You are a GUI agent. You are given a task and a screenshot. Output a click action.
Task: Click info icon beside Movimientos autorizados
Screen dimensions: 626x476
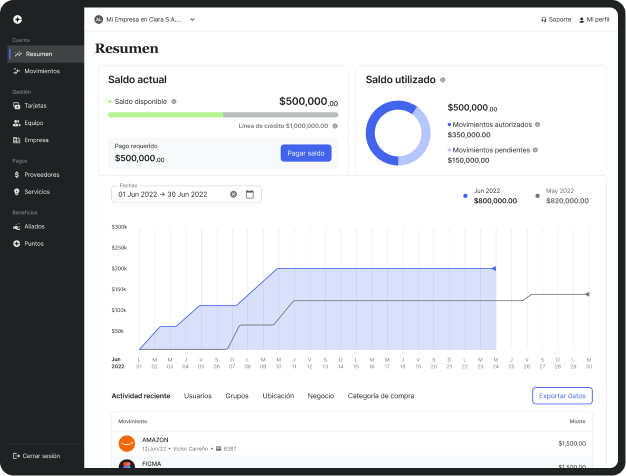[x=537, y=125]
